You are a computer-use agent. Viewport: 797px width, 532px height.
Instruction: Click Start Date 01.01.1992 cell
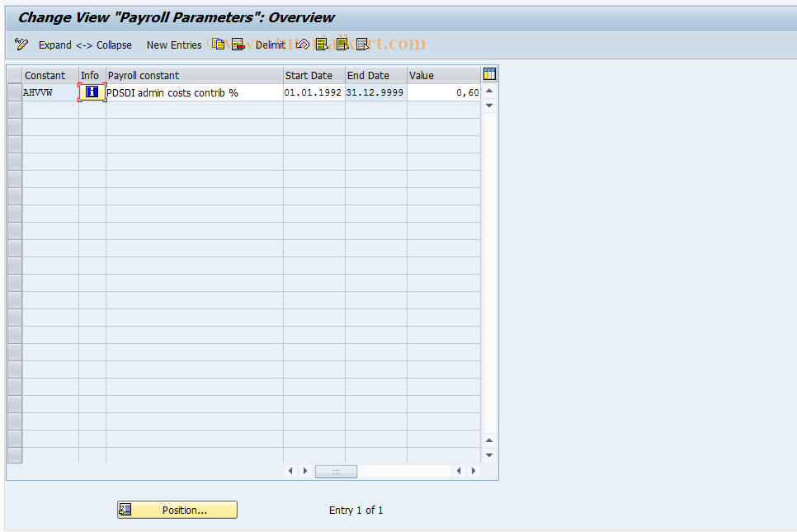(x=314, y=92)
